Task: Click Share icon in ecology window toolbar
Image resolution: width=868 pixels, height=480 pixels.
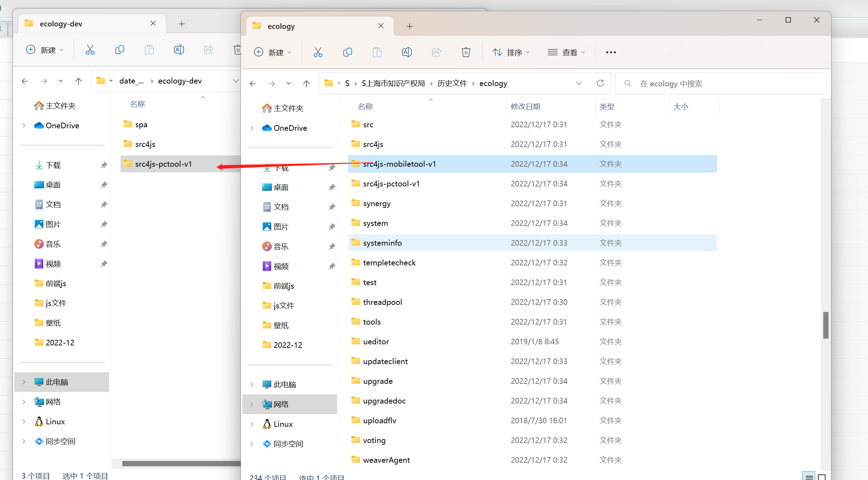Action: pos(436,52)
